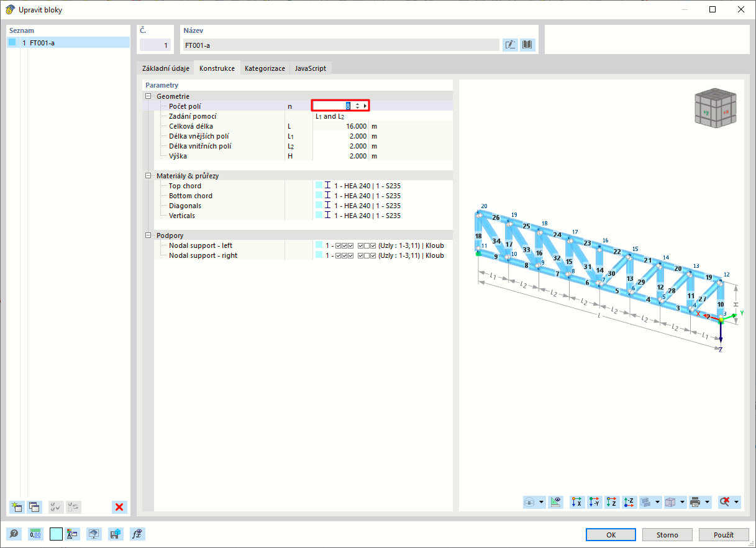Image resolution: width=756 pixels, height=548 pixels.
Task: Open the Kategorizace tab
Action: (265, 68)
